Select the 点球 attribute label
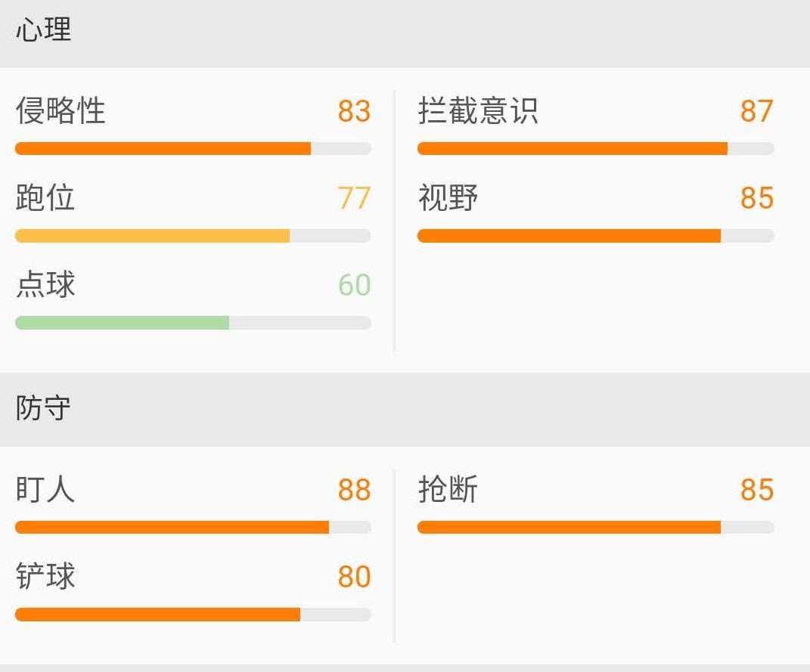810x672 pixels. (45, 285)
